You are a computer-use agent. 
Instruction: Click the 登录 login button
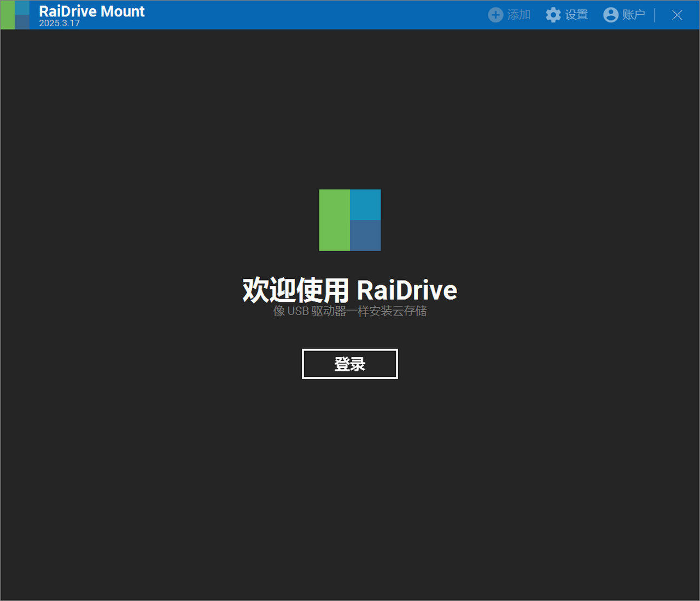[x=349, y=364]
